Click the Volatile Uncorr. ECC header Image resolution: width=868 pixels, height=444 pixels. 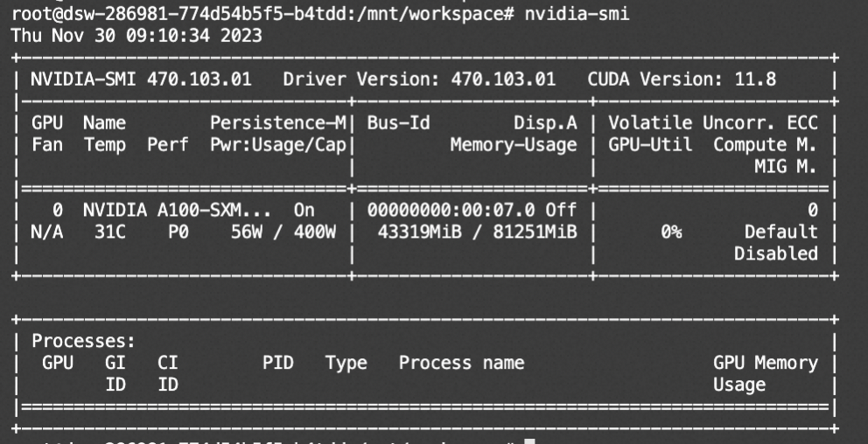(713, 123)
